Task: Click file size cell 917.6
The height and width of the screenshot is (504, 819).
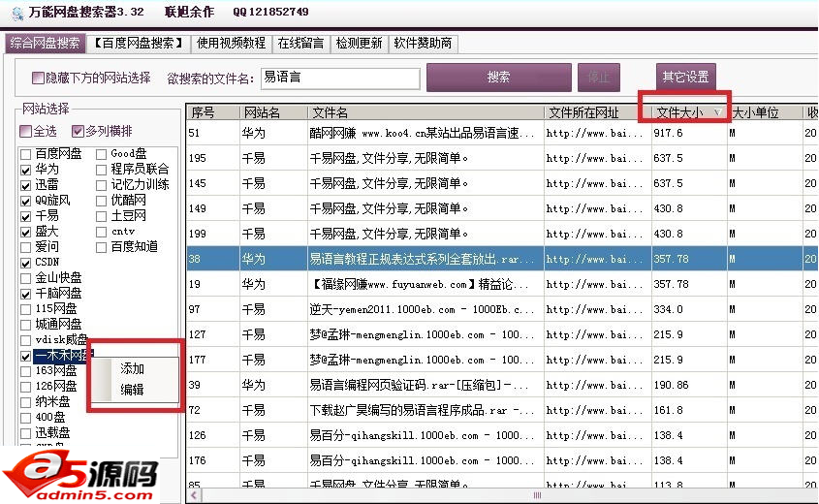Action: 689,133
